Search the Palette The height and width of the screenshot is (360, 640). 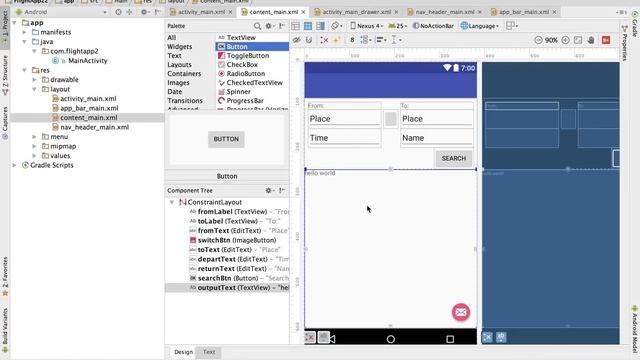[257, 26]
